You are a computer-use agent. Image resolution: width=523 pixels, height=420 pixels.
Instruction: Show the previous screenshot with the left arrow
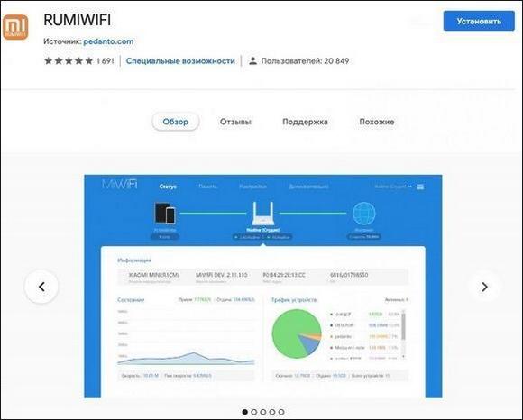click(41, 287)
